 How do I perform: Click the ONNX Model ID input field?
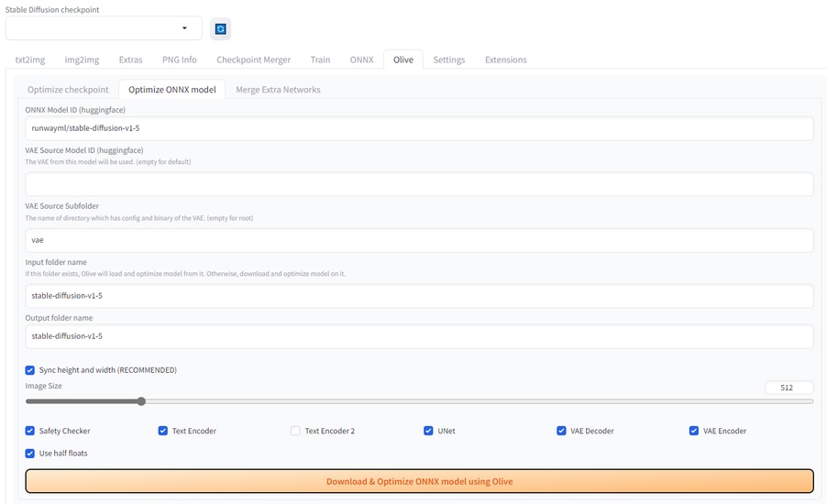[x=419, y=128]
